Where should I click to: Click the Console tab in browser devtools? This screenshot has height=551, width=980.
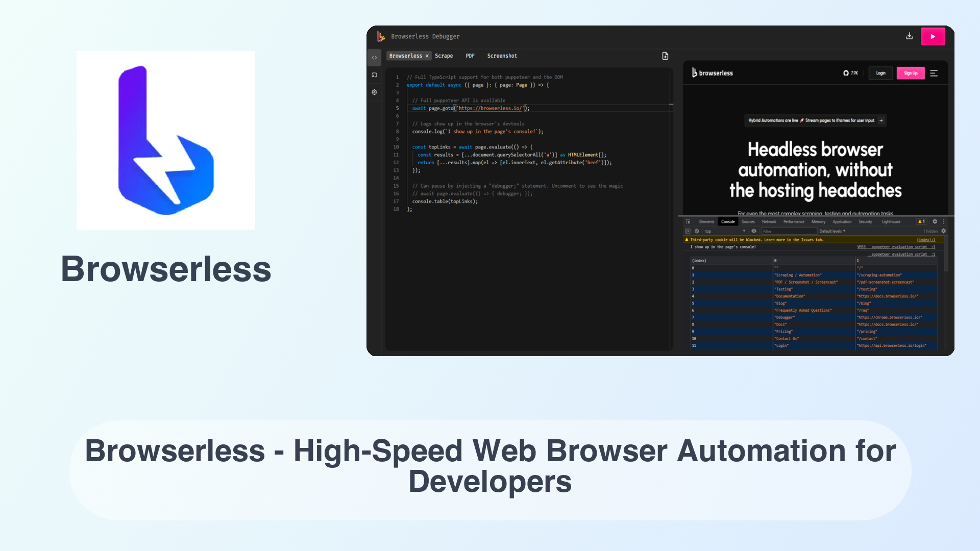coord(727,221)
